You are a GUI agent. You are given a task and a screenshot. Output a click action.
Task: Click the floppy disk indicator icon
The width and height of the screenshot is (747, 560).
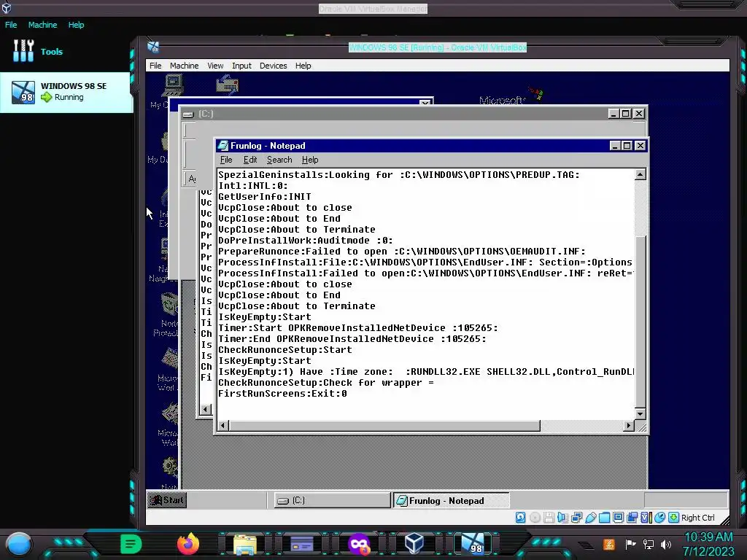click(549, 518)
